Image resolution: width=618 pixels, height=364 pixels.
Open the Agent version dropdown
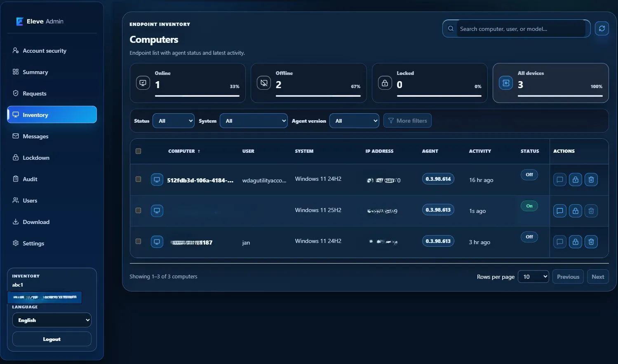(354, 121)
